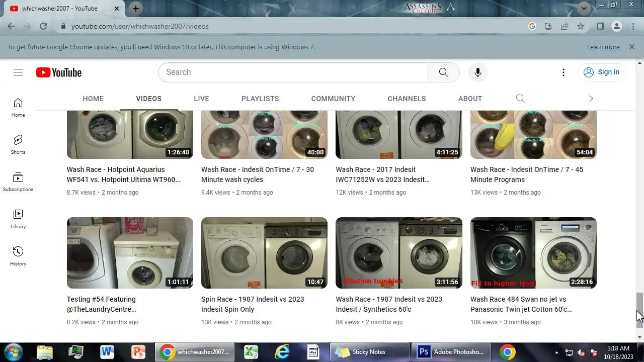This screenshot has width=644, height=362.
Task: Open Chrome three-dot menu
Action: (633, 26)
